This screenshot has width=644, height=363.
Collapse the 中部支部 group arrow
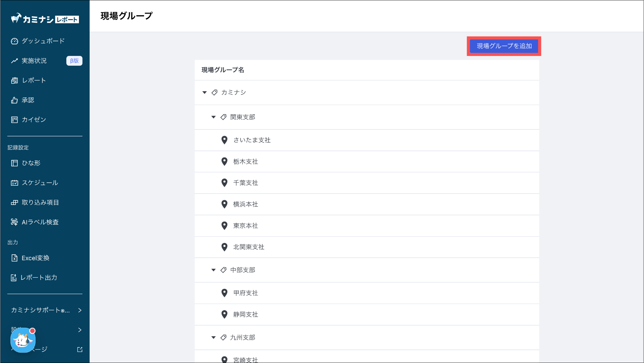214,270
